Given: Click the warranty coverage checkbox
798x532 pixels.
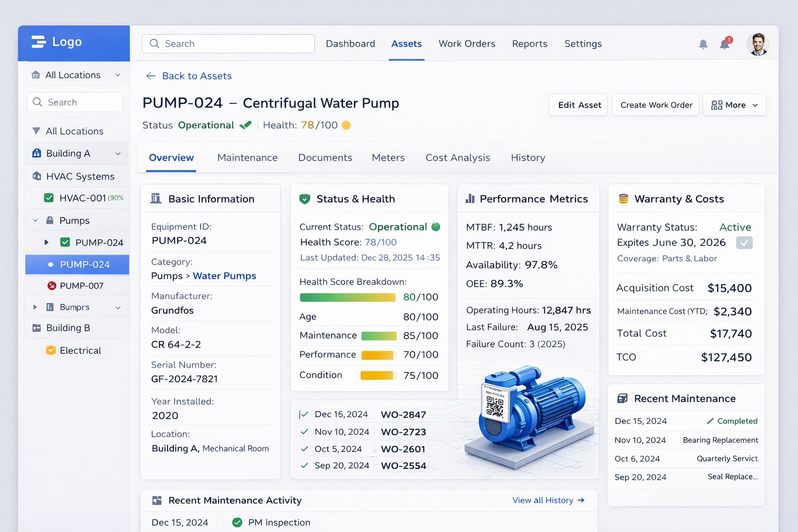Looking at the screenshot, I should 744,243.
